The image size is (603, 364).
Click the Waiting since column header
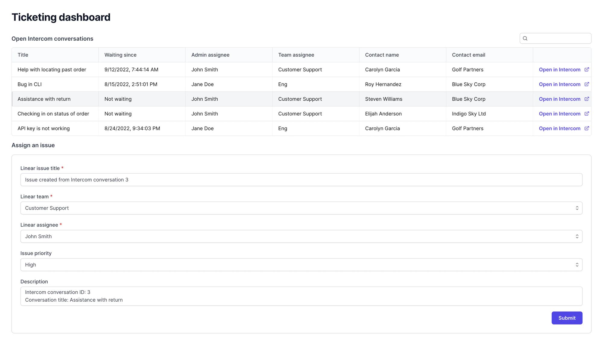(120, 55)
